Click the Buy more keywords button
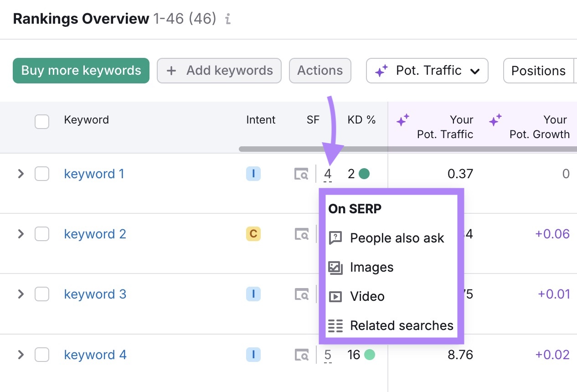Viewport: 577px width, 392px height. click(81, 70)
